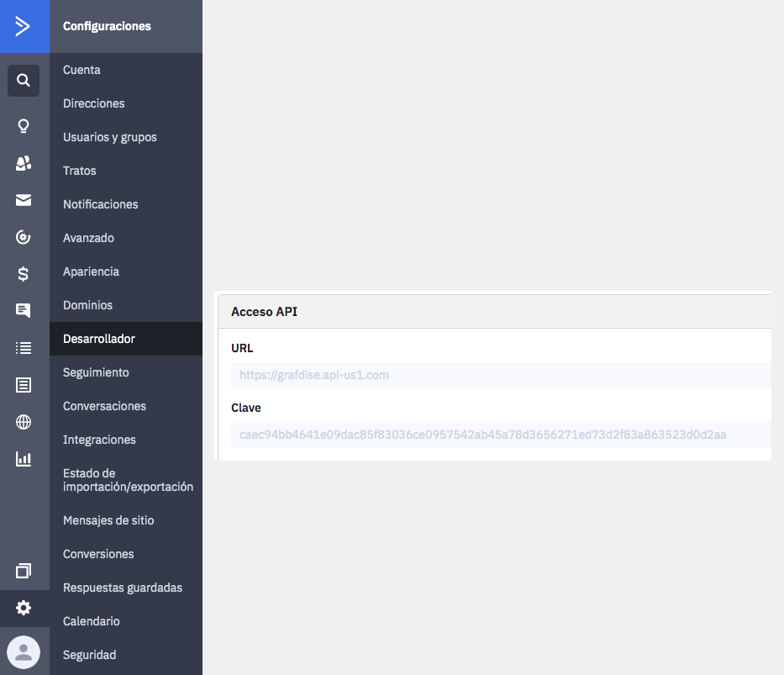
Task: Open the Seguridad settings section
Action: coord(89,655)
